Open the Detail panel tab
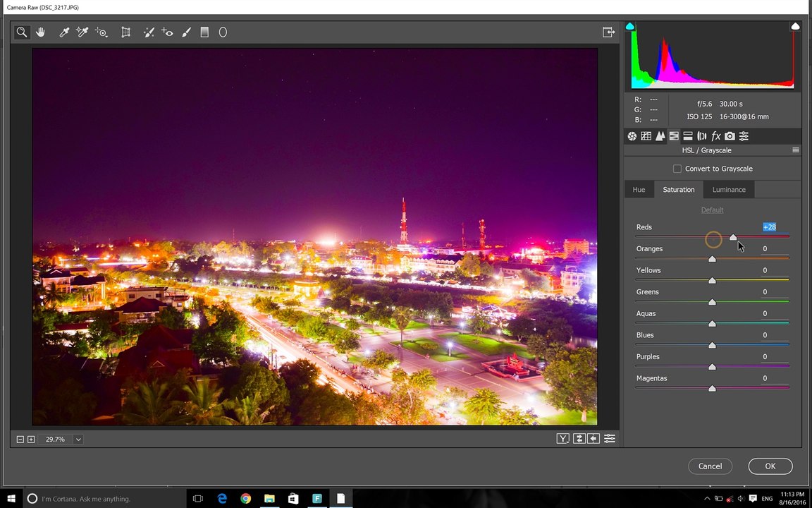This screenshot has width=812, height=508. [660, 135]
